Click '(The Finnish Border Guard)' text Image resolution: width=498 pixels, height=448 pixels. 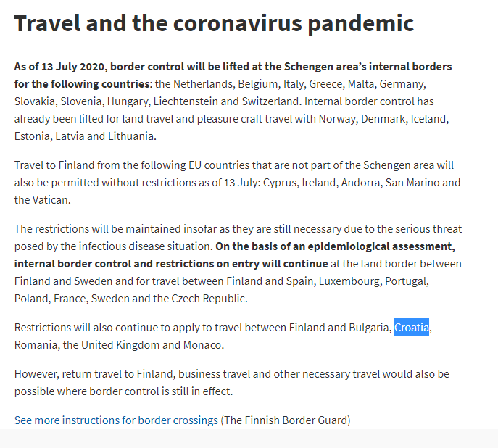[286, 420]
